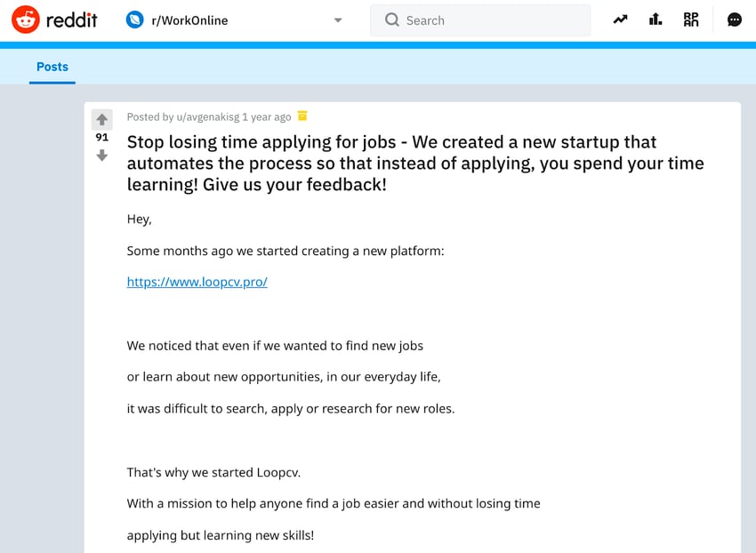756x553 pixels.
Task: Click the magnifying glass search icon
Action: coord(391,20)
